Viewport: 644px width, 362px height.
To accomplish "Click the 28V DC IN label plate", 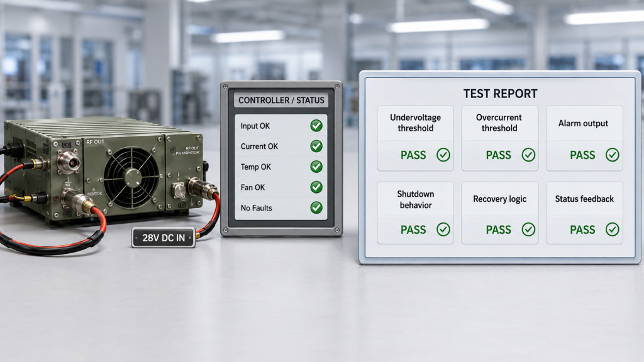I will (164, 238).
